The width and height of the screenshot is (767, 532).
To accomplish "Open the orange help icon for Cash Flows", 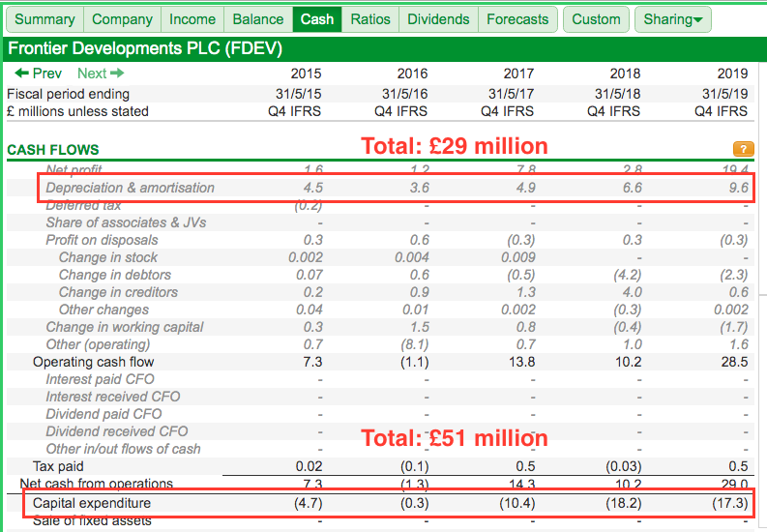I will tap(743, 149).
